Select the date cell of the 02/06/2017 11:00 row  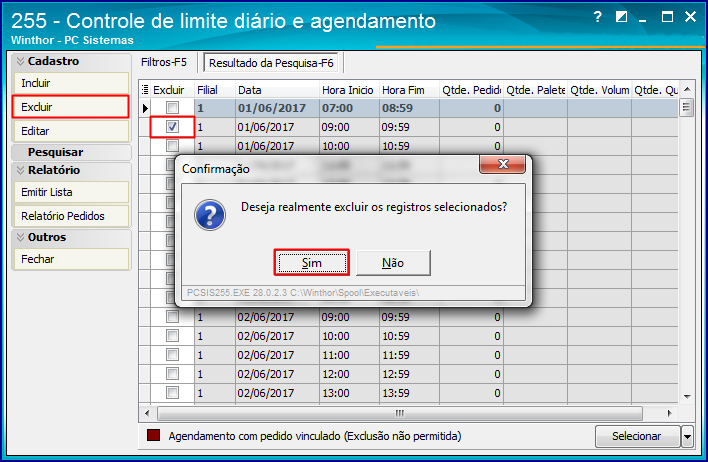coord(277,355)
